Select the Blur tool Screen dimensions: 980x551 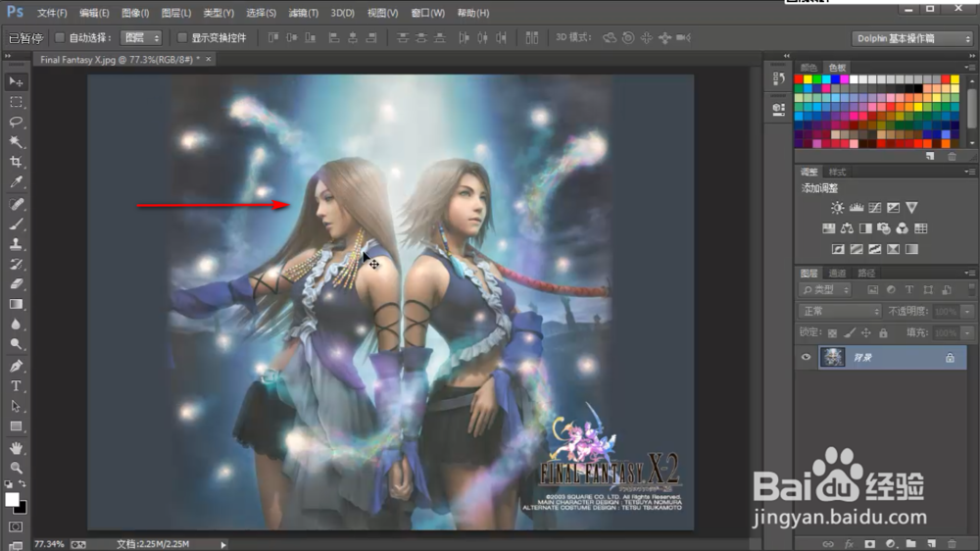pos(17,324)
